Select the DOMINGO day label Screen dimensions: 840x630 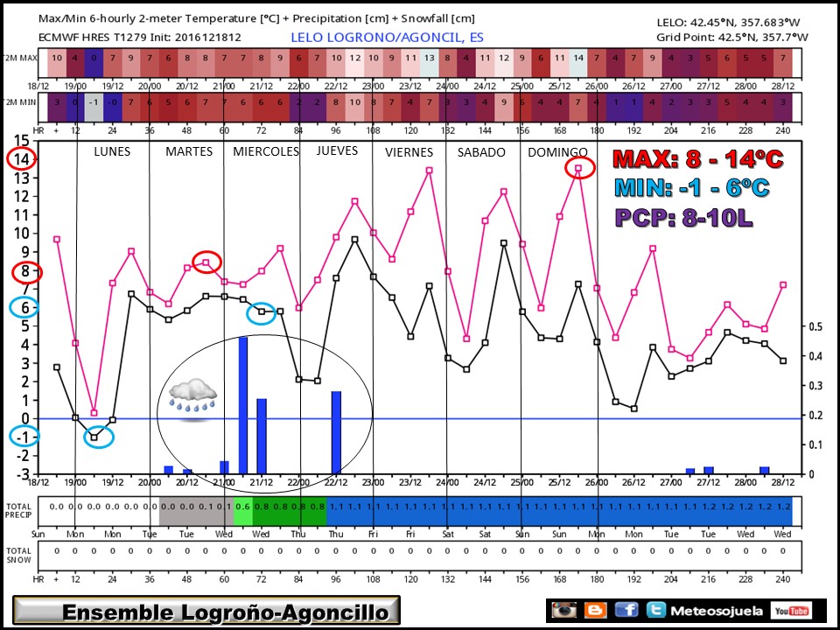557,152
